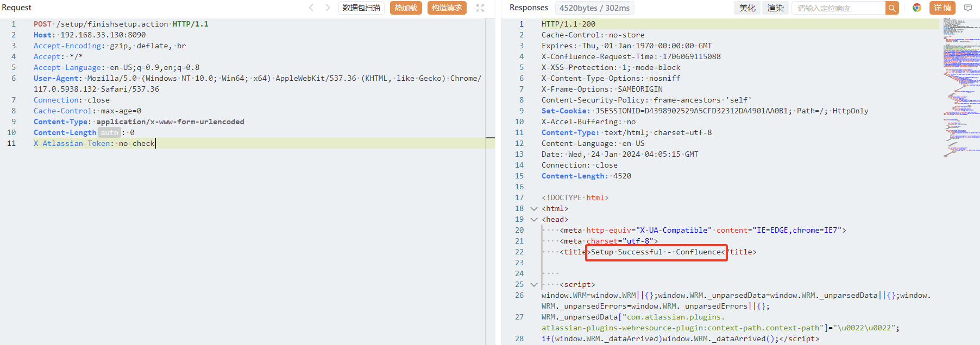
Task: Click the response Content-Length: 4520 line
Action: 586,176
